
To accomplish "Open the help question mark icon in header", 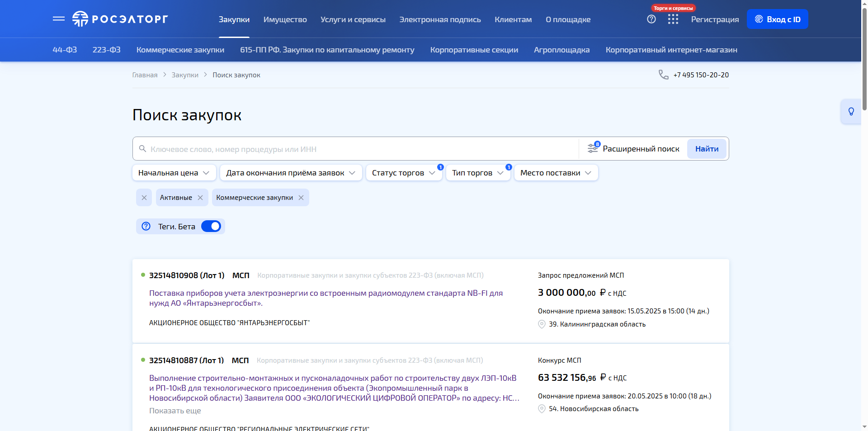I will (651, 19).
